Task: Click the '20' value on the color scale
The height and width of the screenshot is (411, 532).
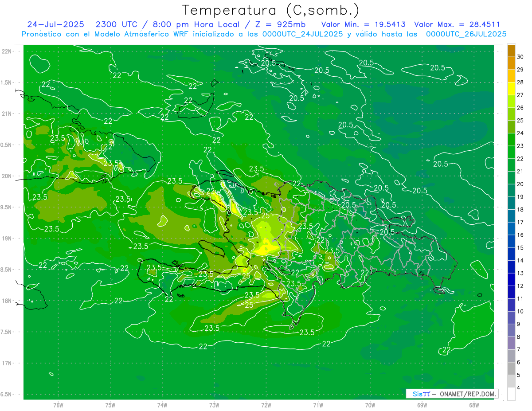Action: click(x=520, y=184)
